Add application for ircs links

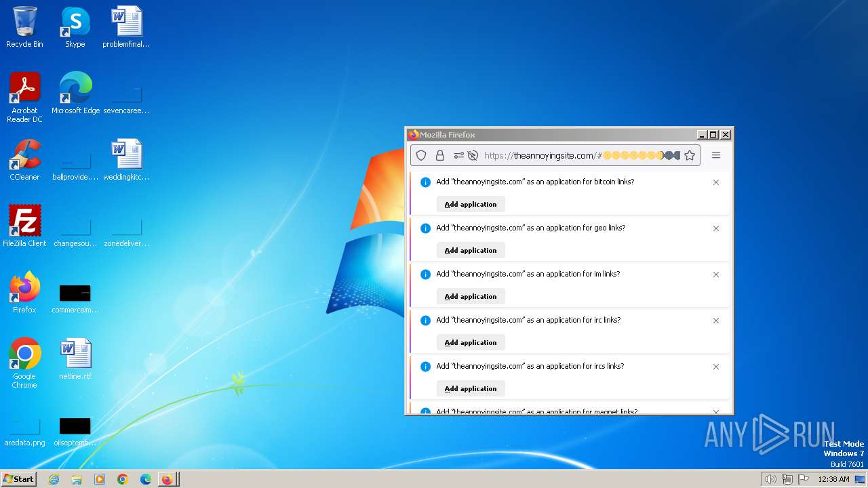(x=471, y=388)
